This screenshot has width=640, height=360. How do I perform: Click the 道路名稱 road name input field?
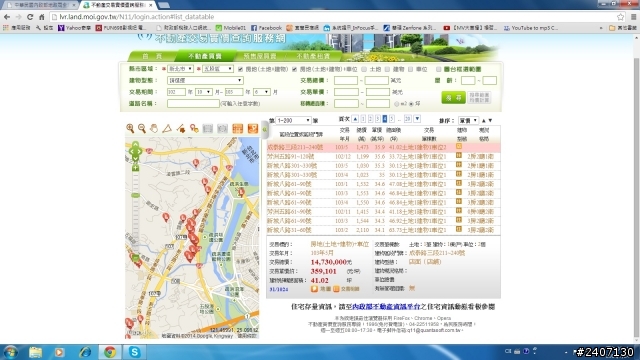[x=193, y=104]
